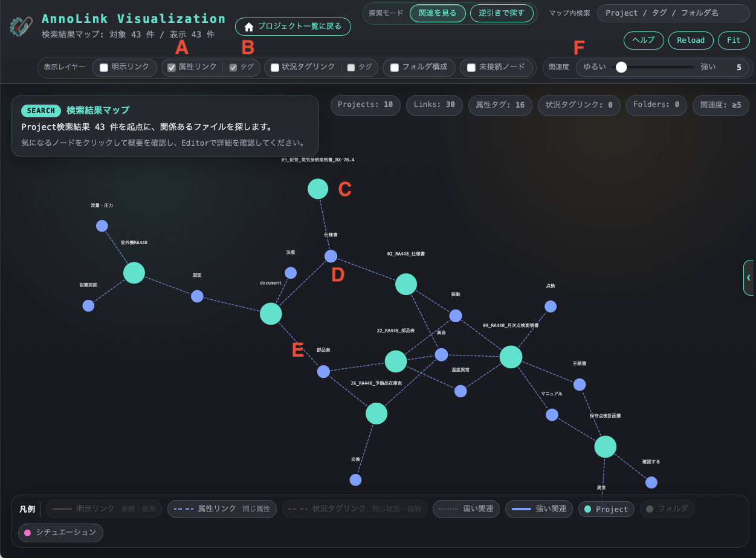The image size is (756, 558).
Task: Click the 強い end of 関連度 slider
Action: [708, 67]
